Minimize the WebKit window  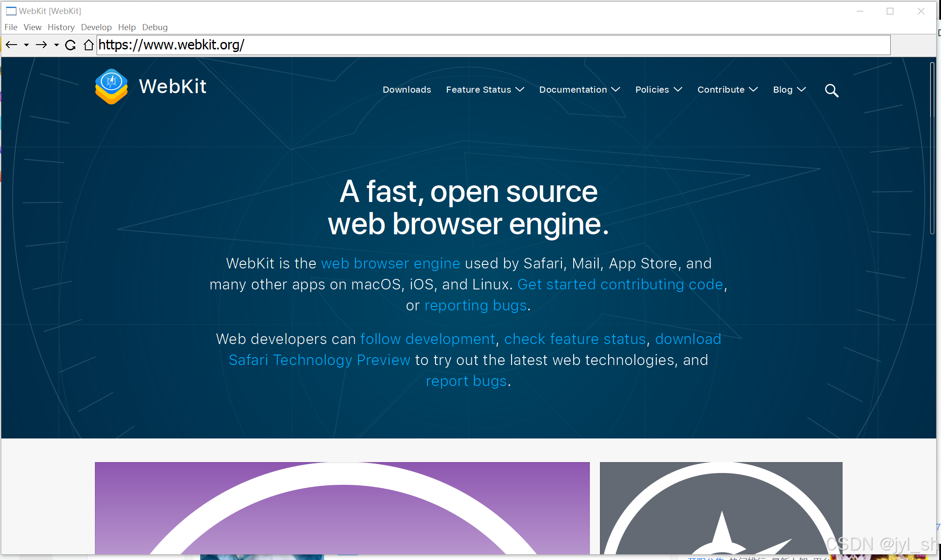coord(860,11)
